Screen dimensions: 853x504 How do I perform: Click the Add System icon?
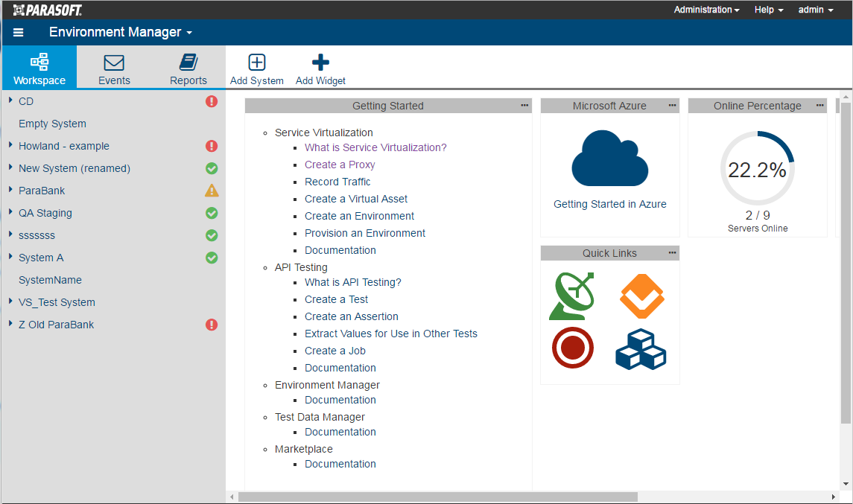[257, 63]
